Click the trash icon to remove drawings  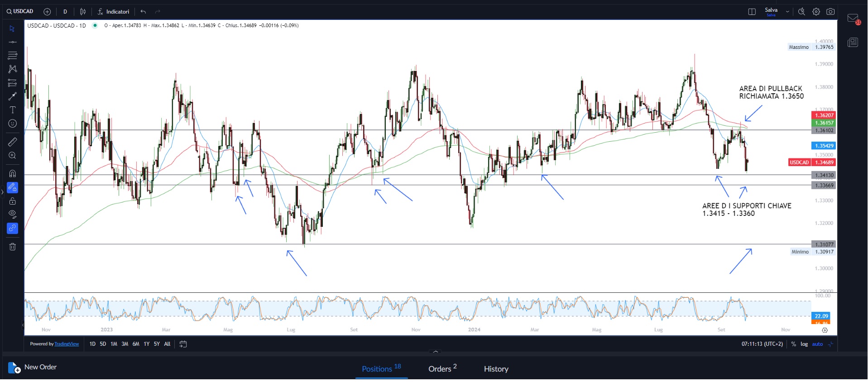(x=13, y=247)
